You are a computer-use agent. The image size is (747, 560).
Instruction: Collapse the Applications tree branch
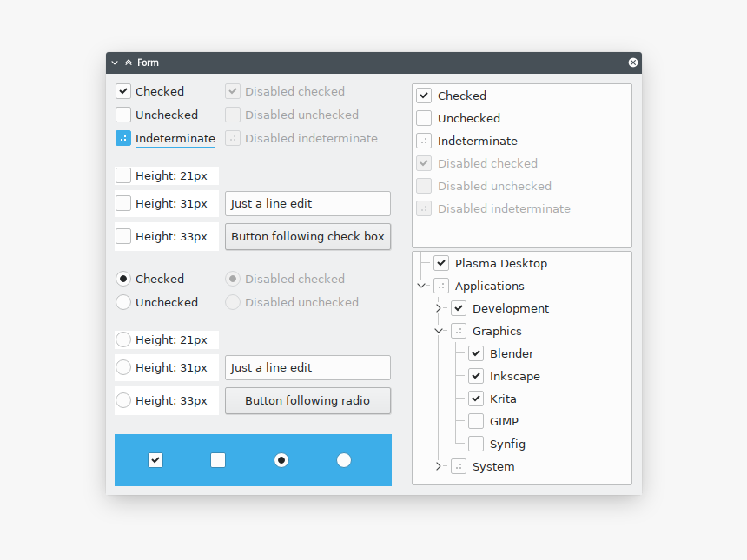pos(422,286)
